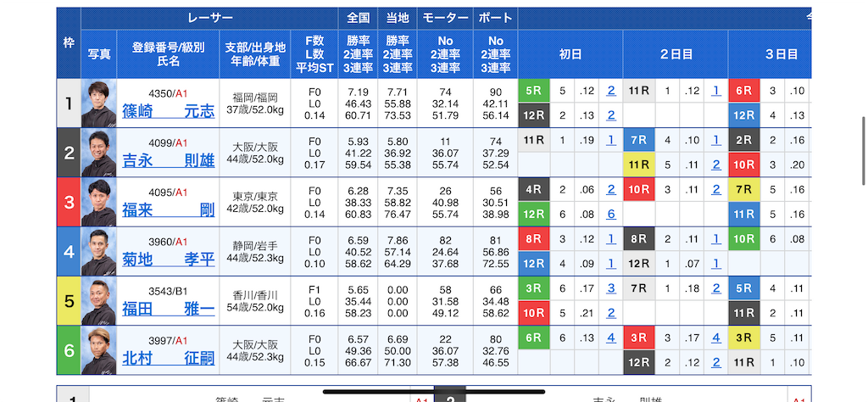
Task: Open 北村's first-day 6R finish result link
Action: point(610,338)
